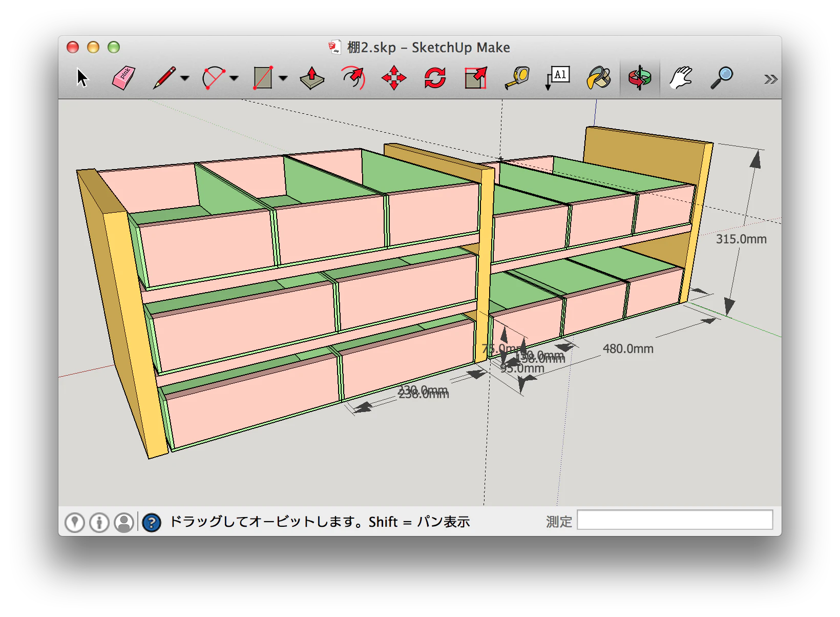Select the arrow Select tool
The height and width of the screenshot is (617, 840).
point(82,78)
